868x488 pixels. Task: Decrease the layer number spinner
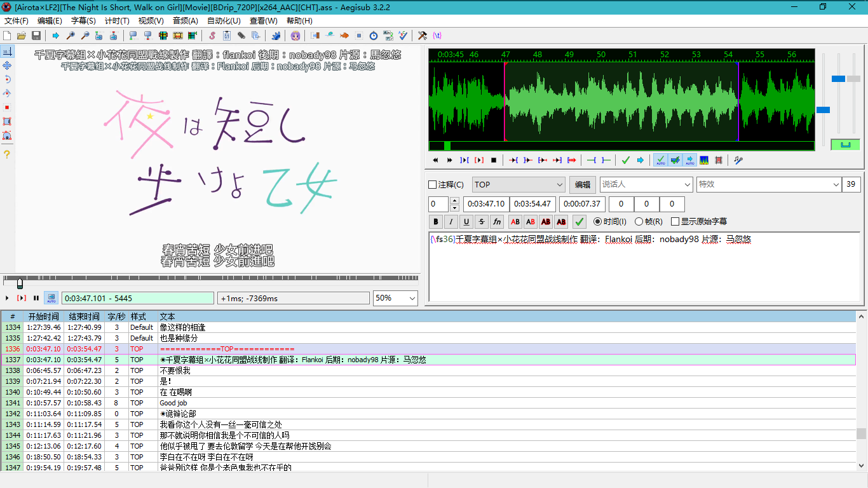[x=454, y=208]
